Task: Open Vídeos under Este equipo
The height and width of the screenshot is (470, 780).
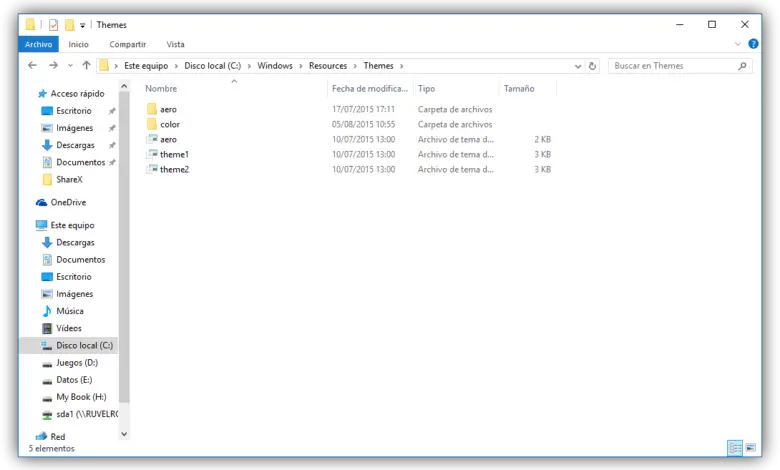Action: pos(69,328)
